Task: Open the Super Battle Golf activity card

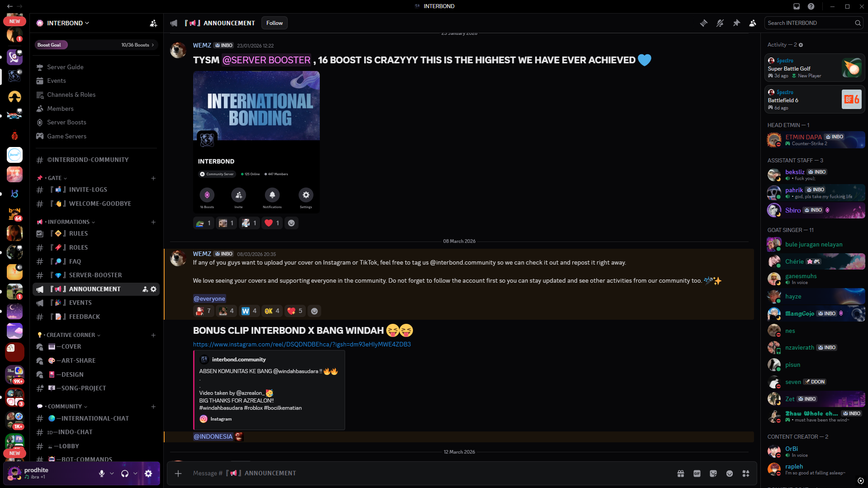Action: 815,68
